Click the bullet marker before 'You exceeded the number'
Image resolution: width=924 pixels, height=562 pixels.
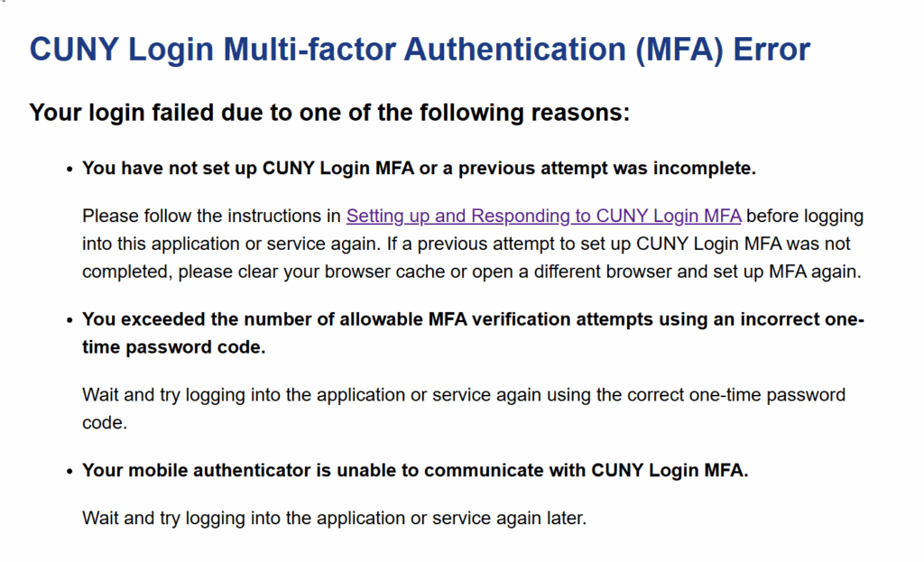tap(69, 320)
